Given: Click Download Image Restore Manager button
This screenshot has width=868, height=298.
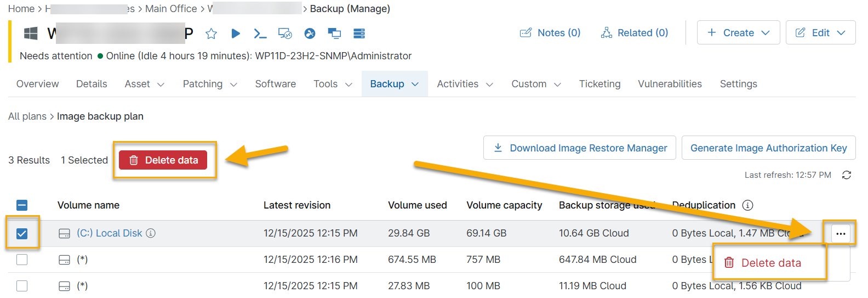Looking at the screenshot, I should pos(580,148).
